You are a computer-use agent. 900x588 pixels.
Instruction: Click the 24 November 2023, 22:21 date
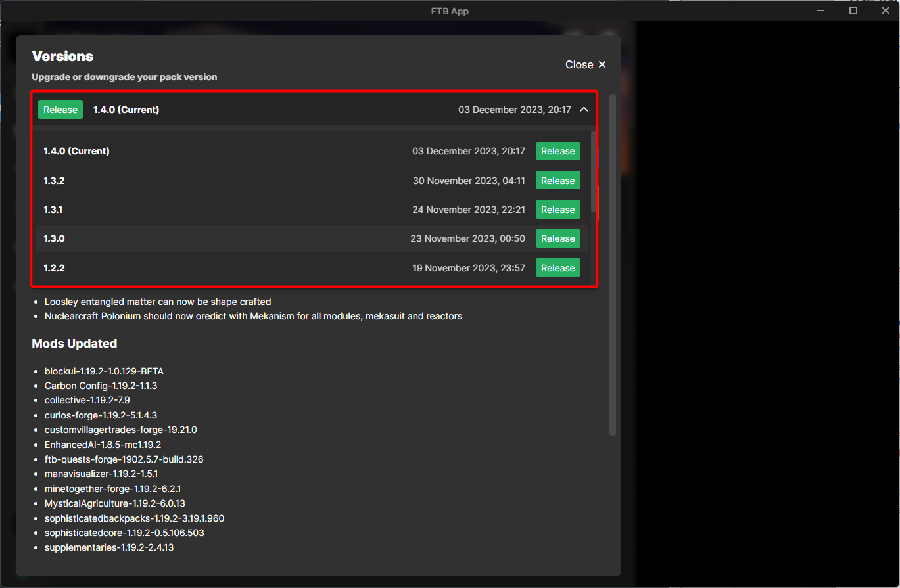point(469,210)
